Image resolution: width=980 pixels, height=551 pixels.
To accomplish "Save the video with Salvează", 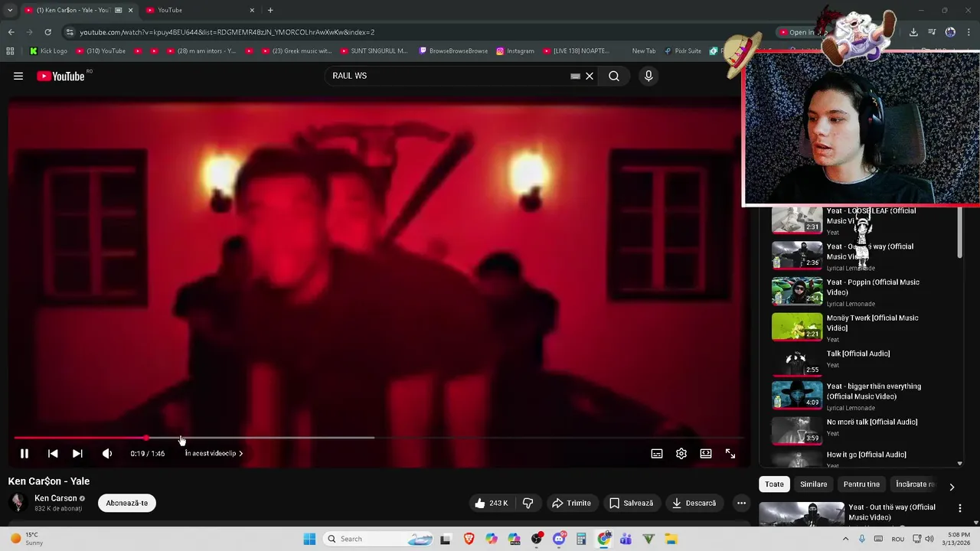I will coord(632,503).
